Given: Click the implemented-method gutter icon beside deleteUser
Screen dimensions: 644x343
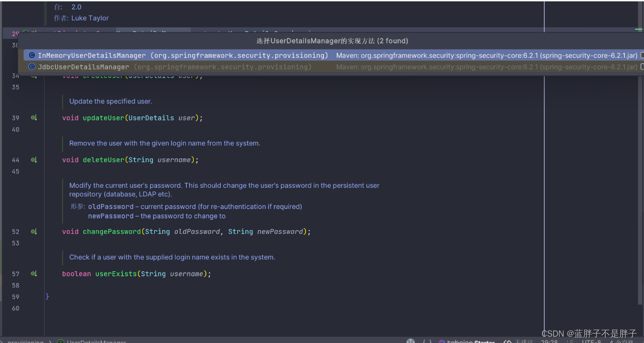Looking at the screenshot, I should (34, 160).
